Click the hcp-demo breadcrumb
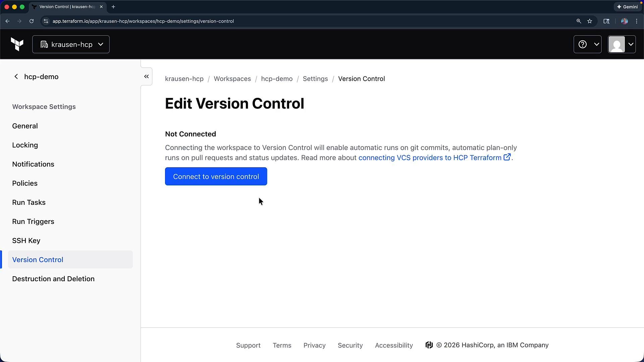The image size is (644, 362). (277, 79)
